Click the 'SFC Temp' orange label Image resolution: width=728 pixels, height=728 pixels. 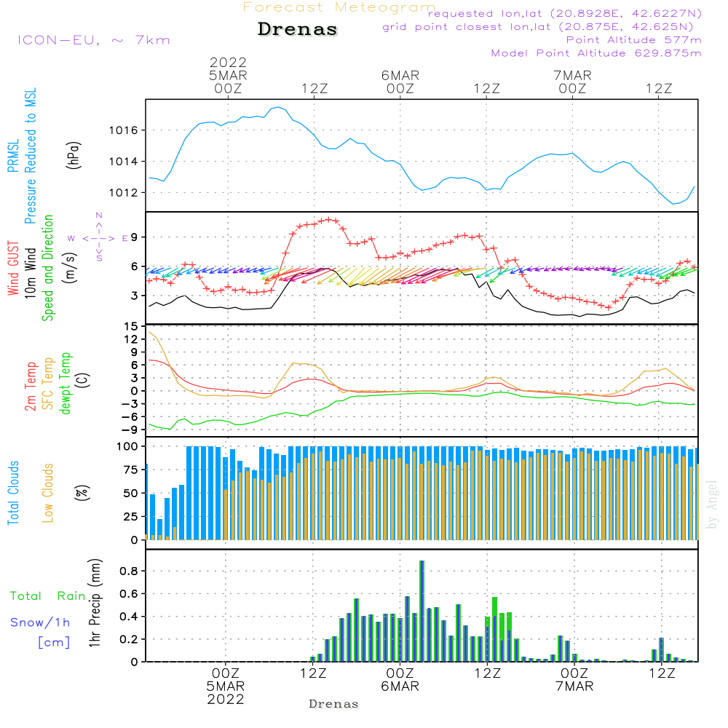[x=48, y=384]
